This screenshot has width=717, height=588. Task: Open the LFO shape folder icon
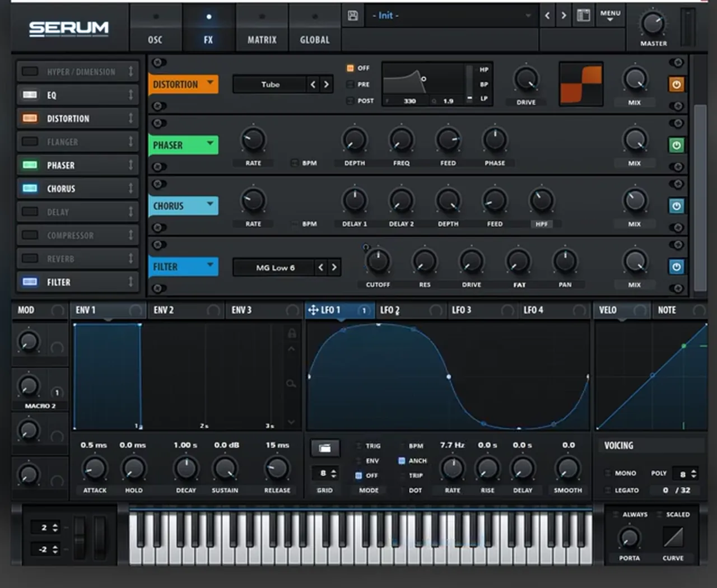click(x=325, y=448)
